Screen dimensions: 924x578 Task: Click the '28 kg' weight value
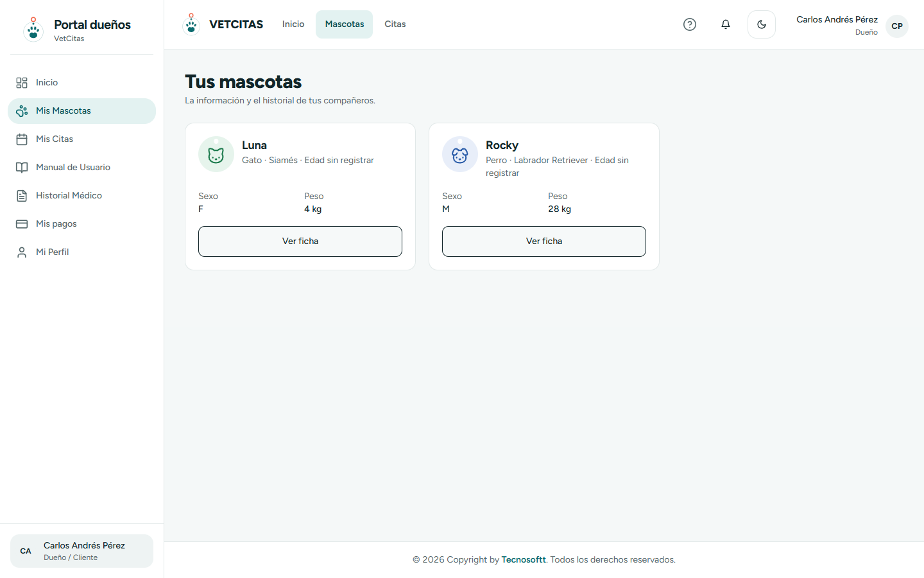point(560,209)
